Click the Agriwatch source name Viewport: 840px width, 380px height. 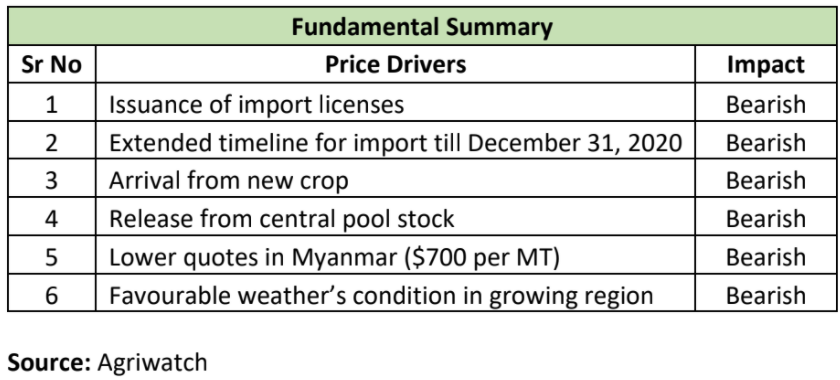(152, 363)
